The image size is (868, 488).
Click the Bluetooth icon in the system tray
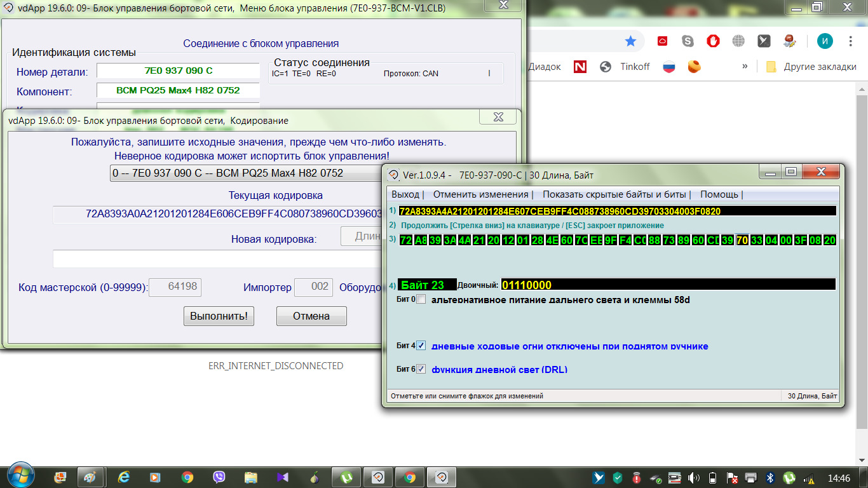pos(770,477)
